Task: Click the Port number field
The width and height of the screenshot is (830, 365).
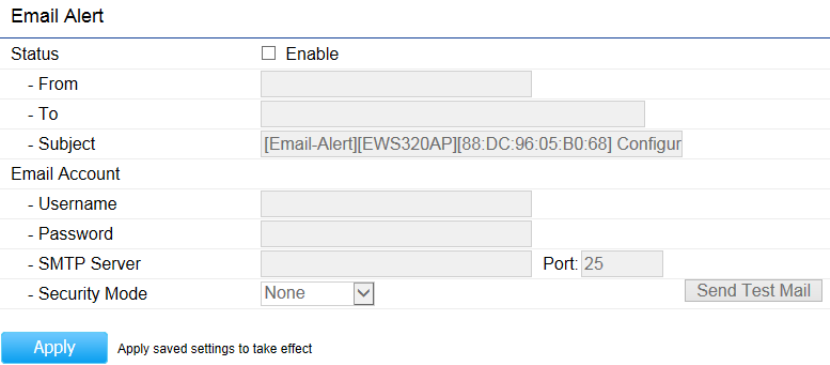Action: pos(622,263)
